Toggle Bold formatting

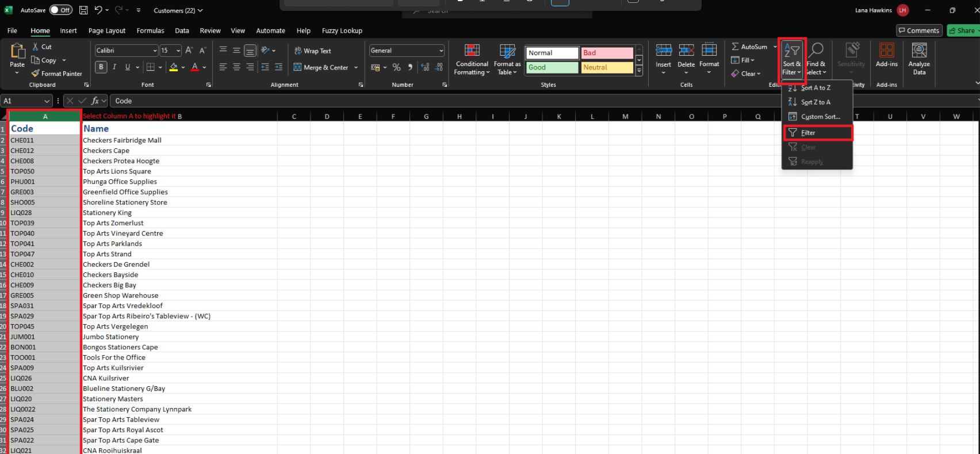(x=101, y=67)
